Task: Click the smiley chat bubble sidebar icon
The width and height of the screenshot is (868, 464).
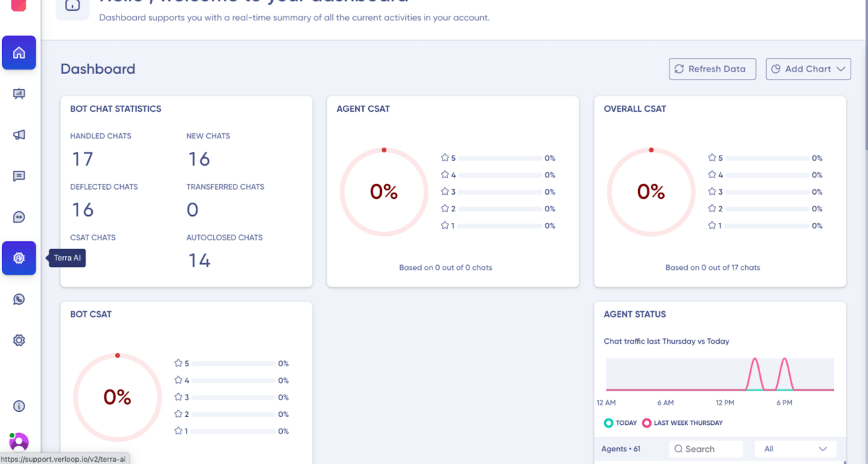Action: [x=19, y=216]
